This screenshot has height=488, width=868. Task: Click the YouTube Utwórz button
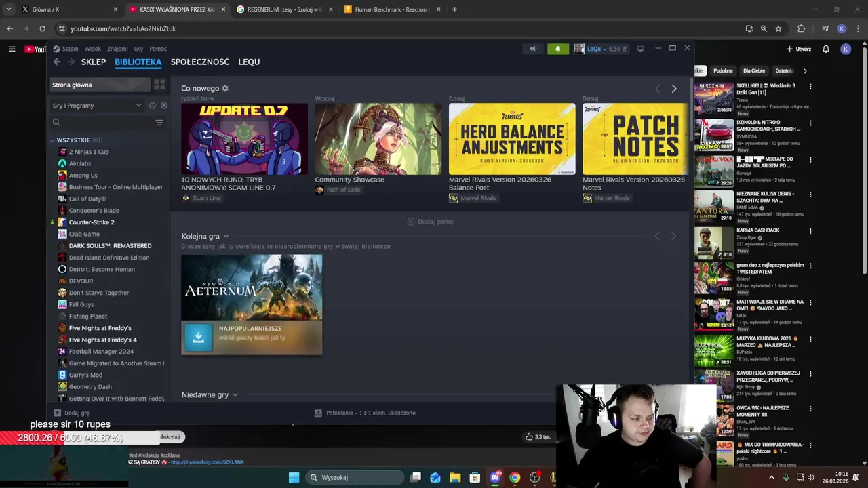[x=799, y=49]
